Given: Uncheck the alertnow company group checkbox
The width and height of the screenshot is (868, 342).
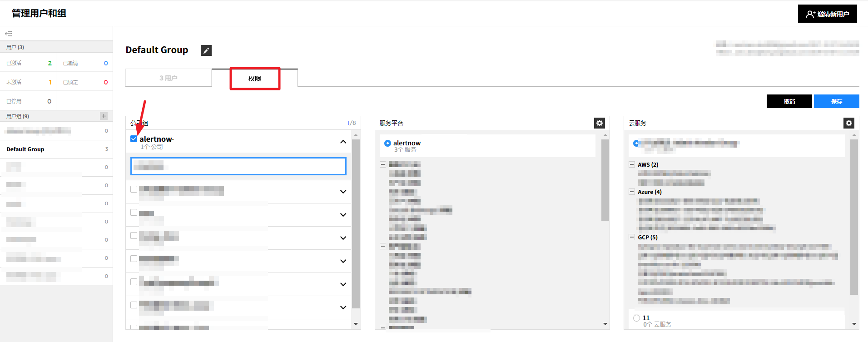Looking at the screenshot, I should [134, 139].
